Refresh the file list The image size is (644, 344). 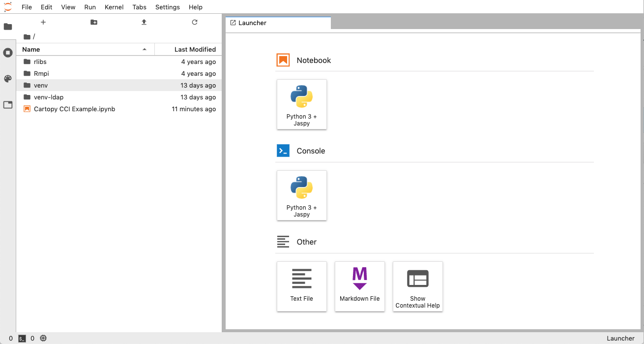(194, 22)
